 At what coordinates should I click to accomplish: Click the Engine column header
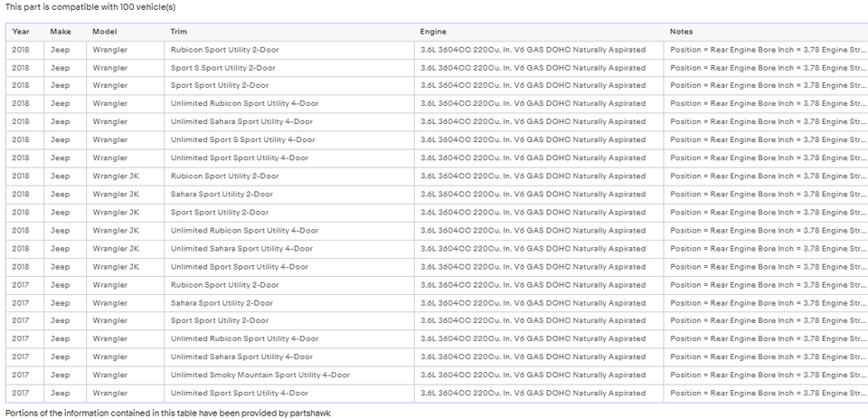pos(433,32)
